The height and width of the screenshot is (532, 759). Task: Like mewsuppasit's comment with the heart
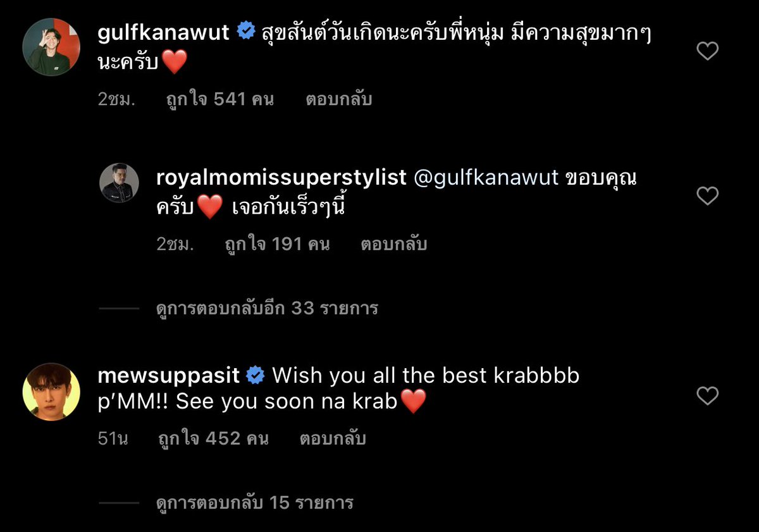tap(707, 396)
